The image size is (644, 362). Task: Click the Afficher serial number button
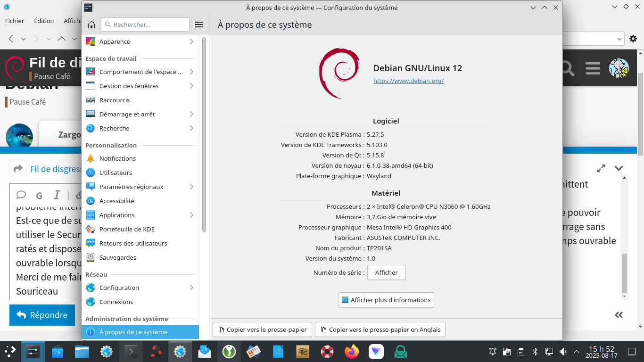coord(386,272)
